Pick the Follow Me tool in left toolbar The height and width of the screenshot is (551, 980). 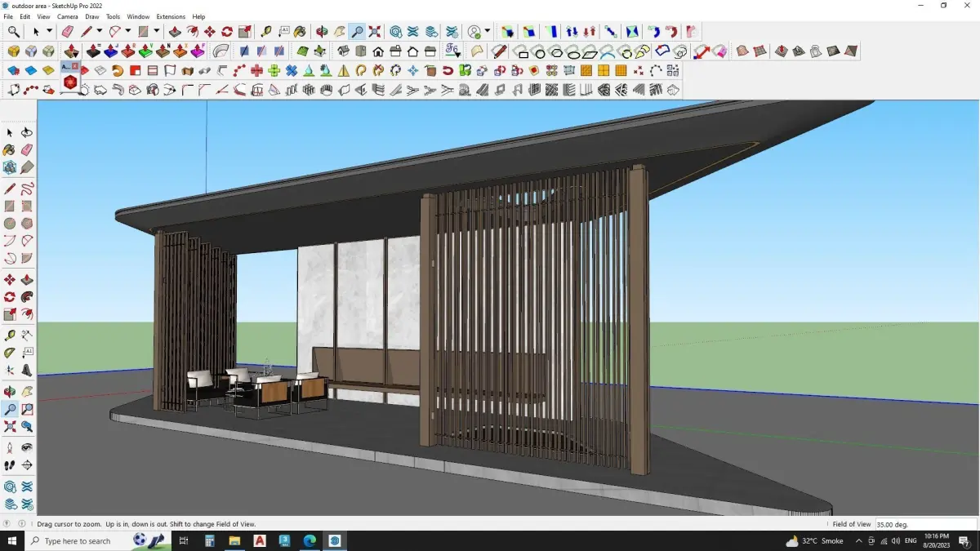tap(27, 297)
